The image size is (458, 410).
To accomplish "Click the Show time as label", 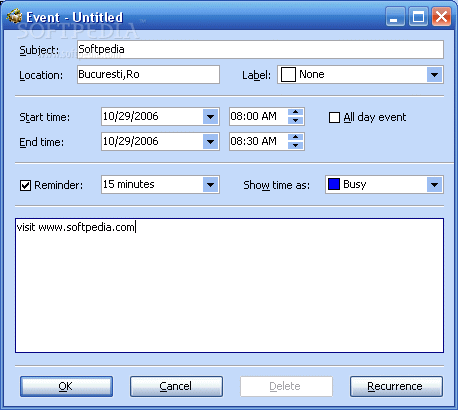I will point(276,185).
